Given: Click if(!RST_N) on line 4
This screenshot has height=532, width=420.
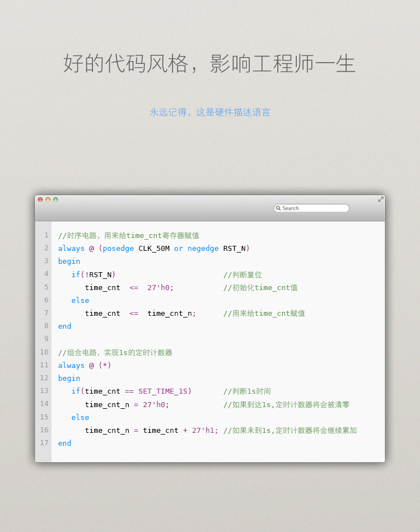Looking at the screenshot, I should coord(94,274).
